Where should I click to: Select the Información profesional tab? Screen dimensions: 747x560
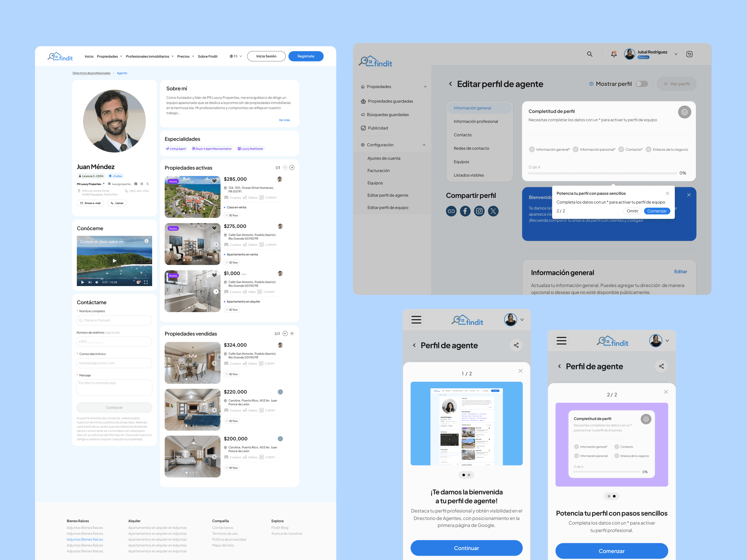476,122
